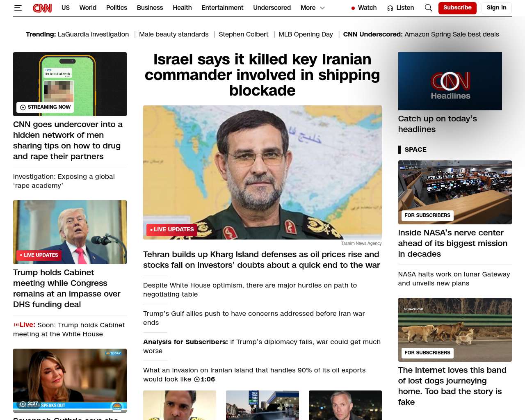The image size is (525, 420).
Task: Open Amazon Spring Sale best deals link
Action: coord(452,34)
